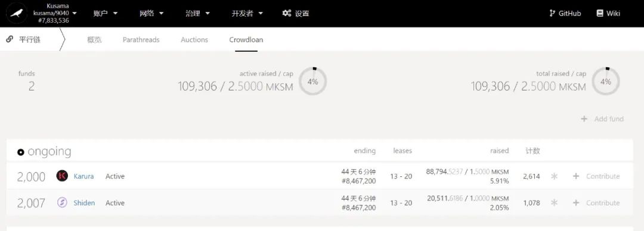Click the GitHub icon link
The width and height of the screenshot is (644, 231).
[x=552, y=13]
